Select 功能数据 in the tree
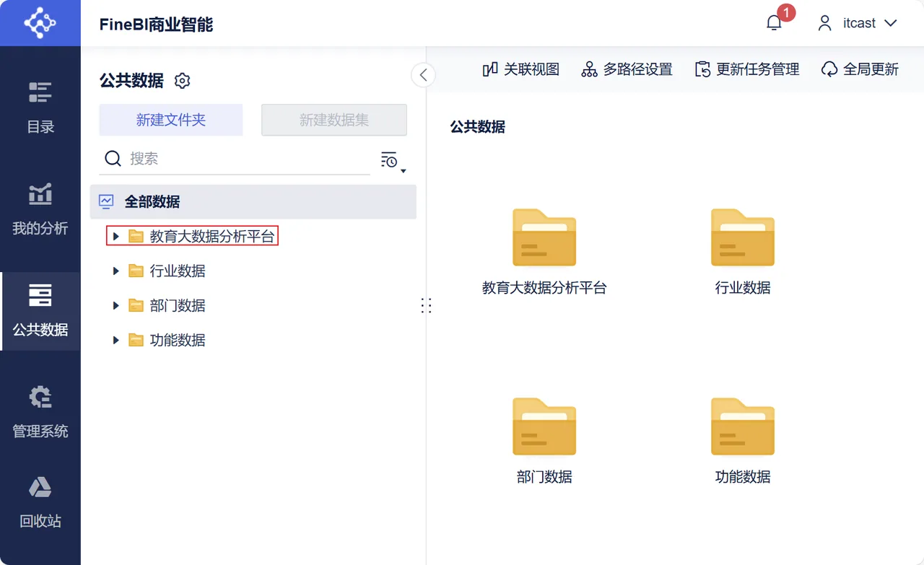Image resolution: width=924 pixels, height=565 pixels. (178, 340)
